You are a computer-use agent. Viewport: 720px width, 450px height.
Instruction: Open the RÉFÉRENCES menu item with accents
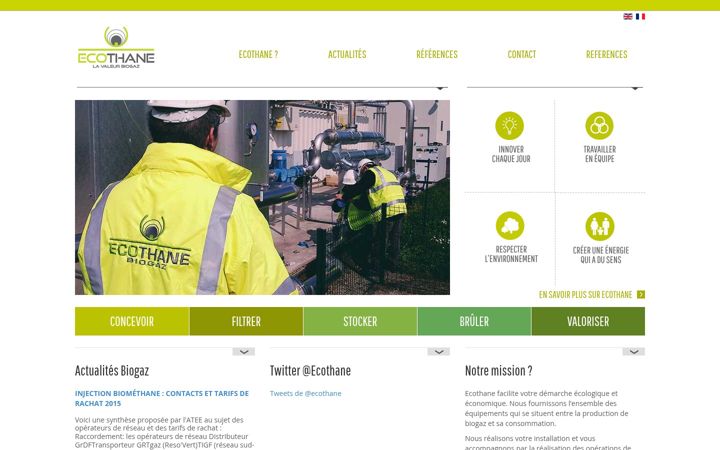click(437, 54)
